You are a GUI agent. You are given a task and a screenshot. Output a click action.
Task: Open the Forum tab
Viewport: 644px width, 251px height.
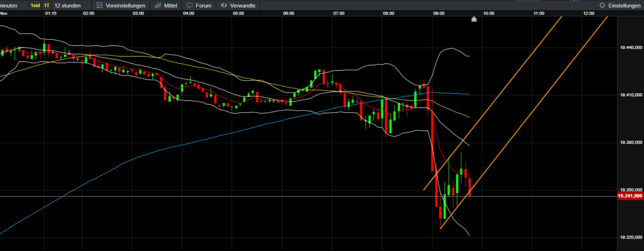(199, 5)
